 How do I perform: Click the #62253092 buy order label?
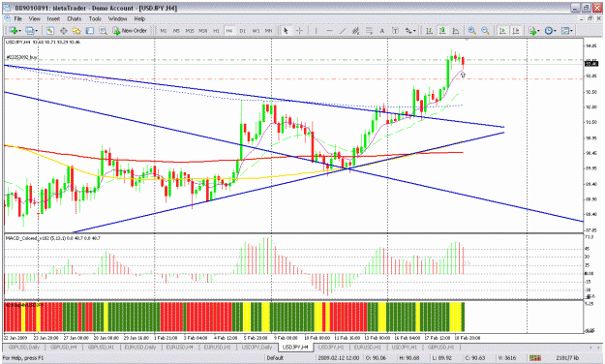point(22,57)
